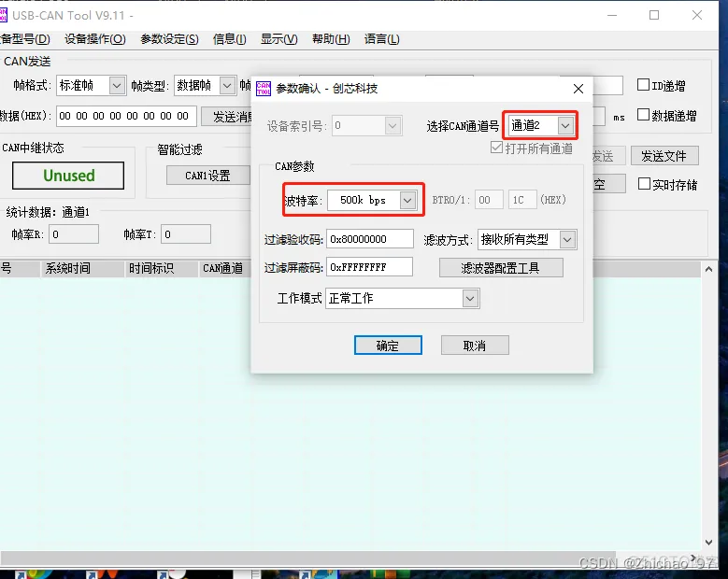Click the USB-CAN Tool app icon in title bar
This screenshot has width=728, height=579.
(3, 15)
